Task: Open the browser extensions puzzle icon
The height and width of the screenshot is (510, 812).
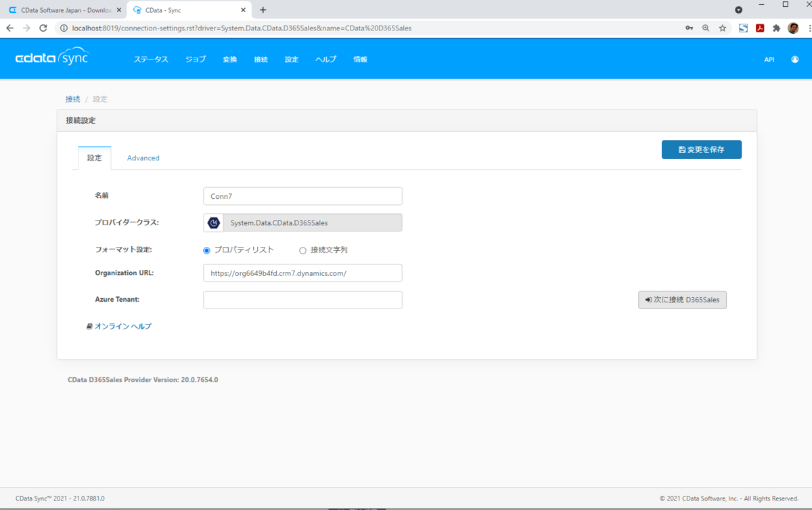Action: click(776, 28)
